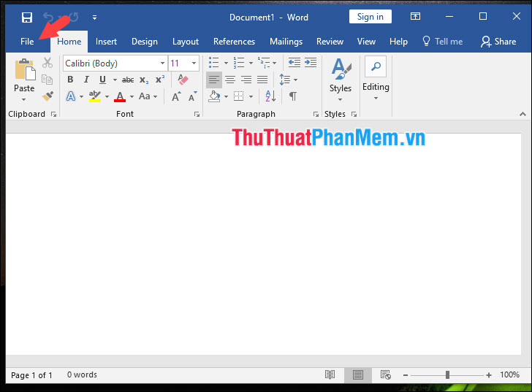Apply yellow text highlight color
The height and width of the screenshot is (392, 532).
click(95, 96)
